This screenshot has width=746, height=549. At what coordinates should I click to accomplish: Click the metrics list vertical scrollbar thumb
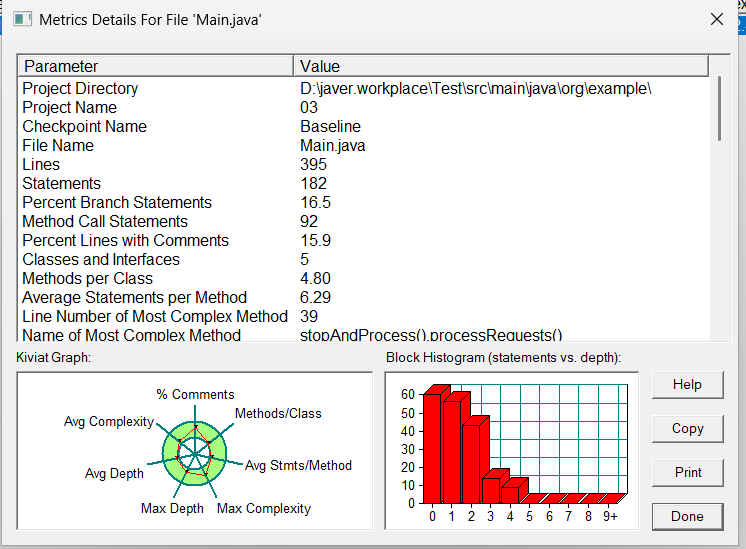(719, 108)
